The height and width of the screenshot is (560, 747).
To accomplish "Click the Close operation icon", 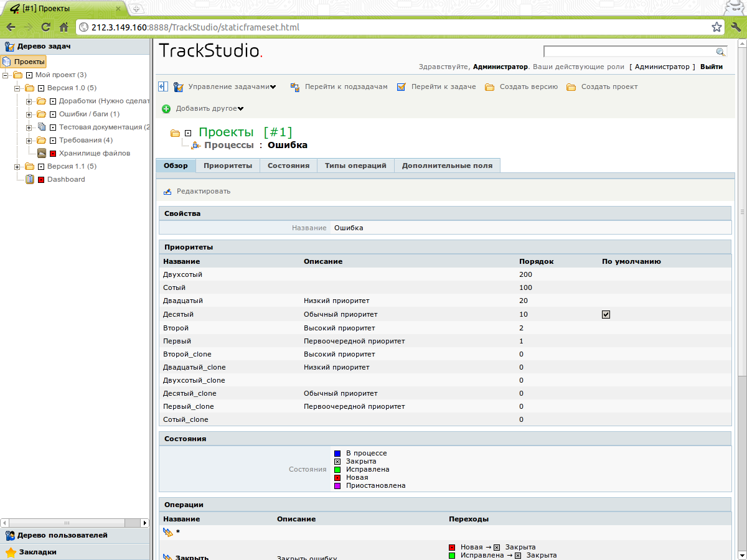I will coord(168,558).
